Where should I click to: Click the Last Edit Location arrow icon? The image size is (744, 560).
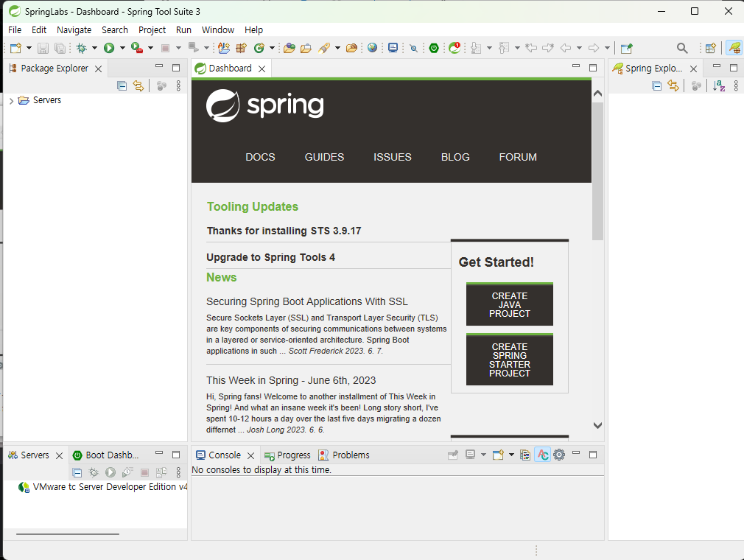(x=531, y=48)
